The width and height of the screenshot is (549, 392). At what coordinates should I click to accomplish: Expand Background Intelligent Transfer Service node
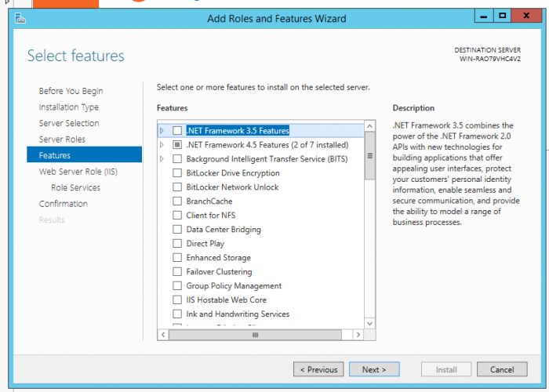tap(162, 159)
